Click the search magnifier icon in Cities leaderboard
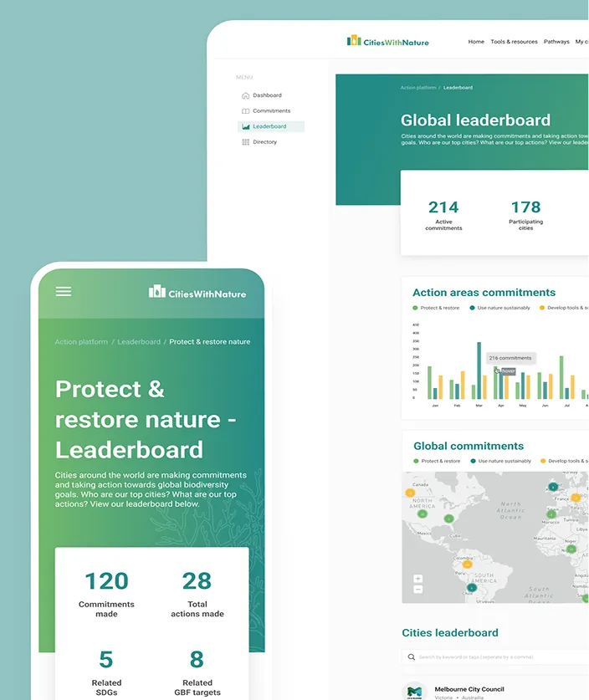Screen dimensions: 589x700 pyautogui.click(x=412, y=657)
